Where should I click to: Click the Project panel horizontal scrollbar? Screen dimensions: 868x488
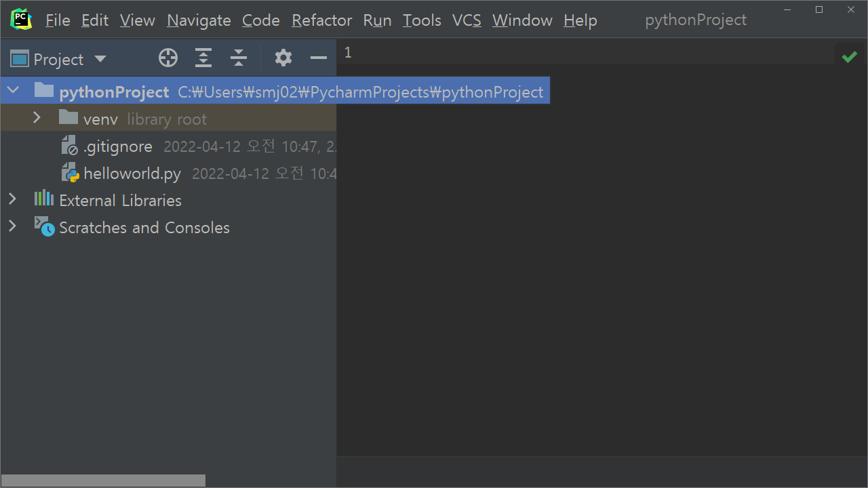pos(103,481)
